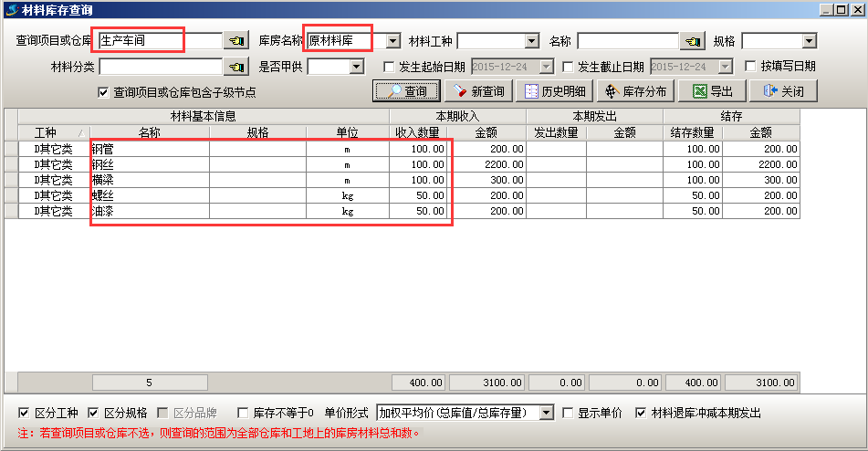This screenshot has width=868, height=451.
Task: Expand 规格 dropdown
Action: click(x=810, y=41)
